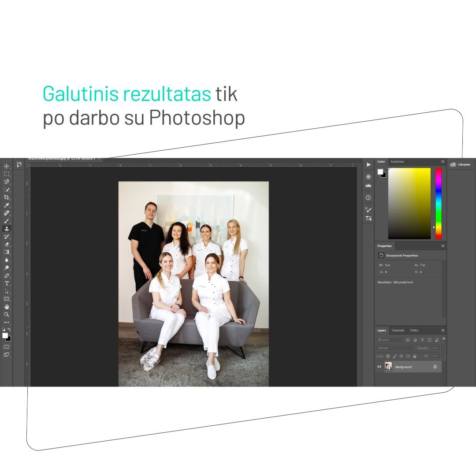Select the Horizontal Type tool
Screen dimensions: 476x476
pos(7,283)
